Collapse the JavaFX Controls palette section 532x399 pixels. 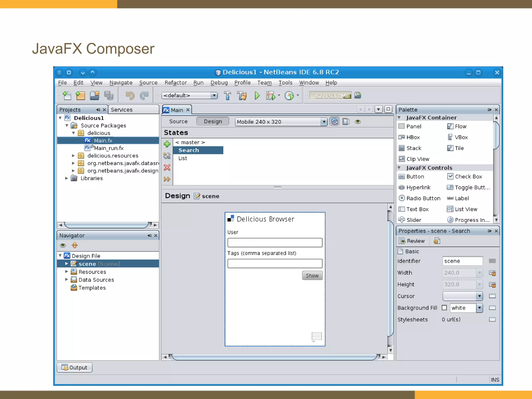399,168
